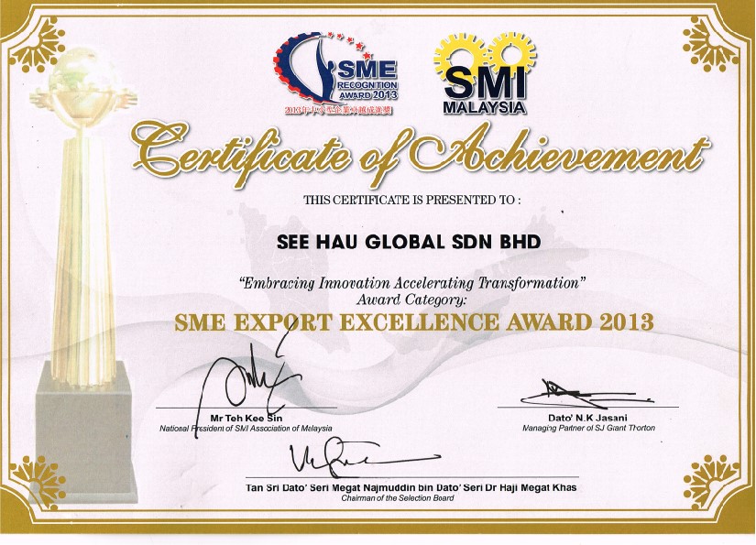The height and width of the screenshot is (545, 756).
Task: Click "National President of SMI Association of Malaysia"
Action: 246,429
